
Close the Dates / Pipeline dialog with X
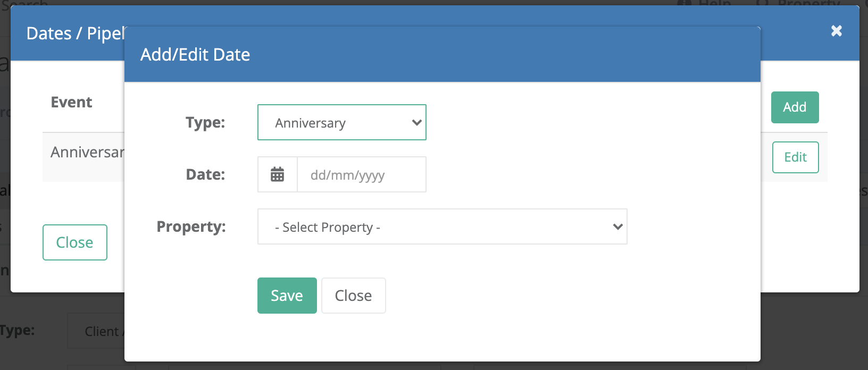click(x=837, y=31)
